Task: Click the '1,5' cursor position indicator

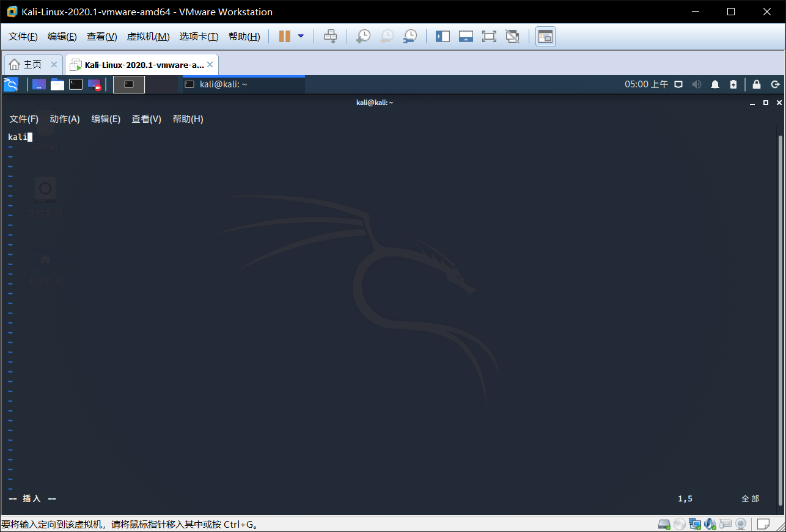Action: tap(685, 498)
